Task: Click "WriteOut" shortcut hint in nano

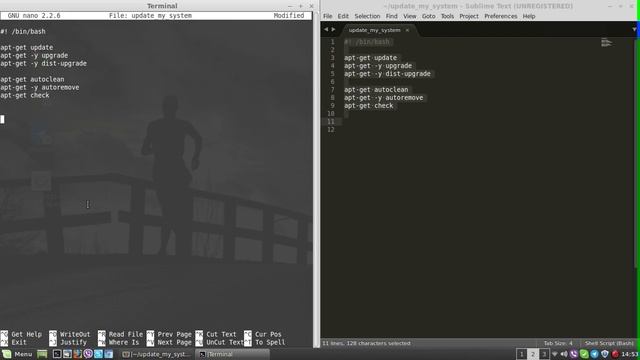Action: (x=75, y=334)
